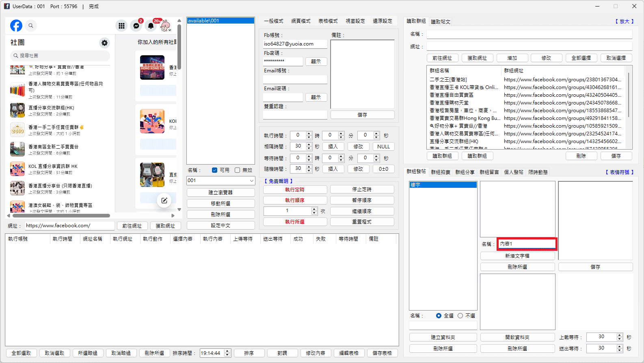Viewport: 644px width, 363px height.
Task: Expand the 001 name dropdown
Action: 251,180
